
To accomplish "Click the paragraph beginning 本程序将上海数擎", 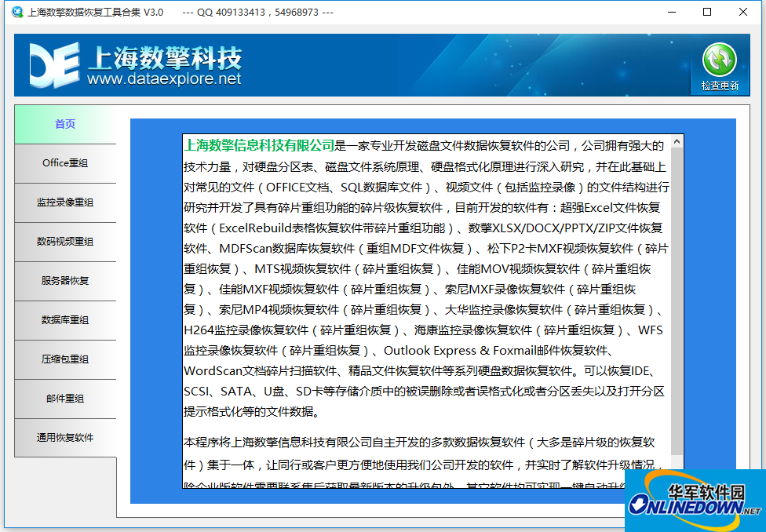I will (424, 464).
